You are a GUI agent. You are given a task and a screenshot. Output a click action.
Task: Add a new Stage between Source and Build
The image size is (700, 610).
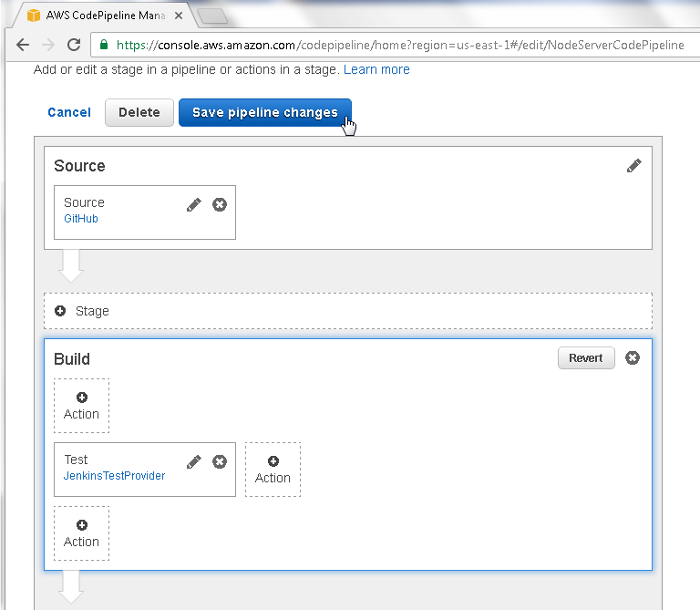coord(348,311)
